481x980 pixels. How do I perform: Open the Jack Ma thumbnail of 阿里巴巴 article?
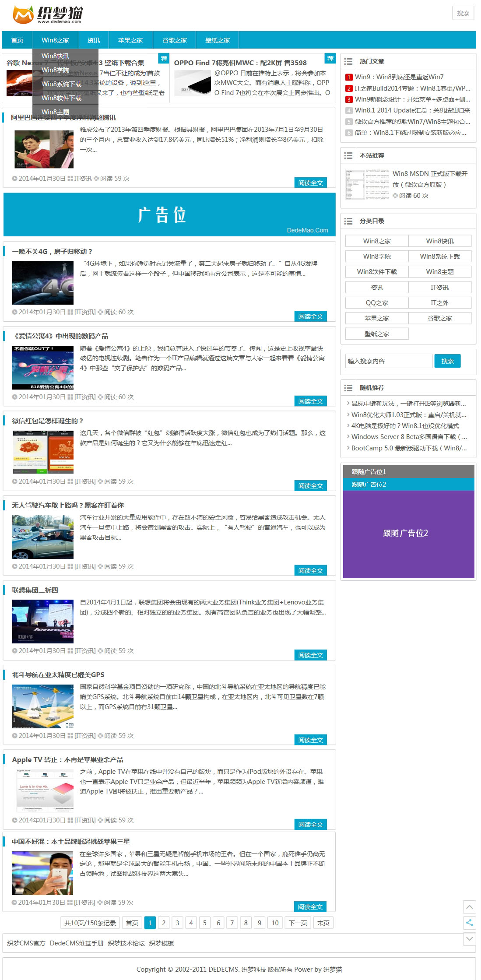tap(44, 149)
